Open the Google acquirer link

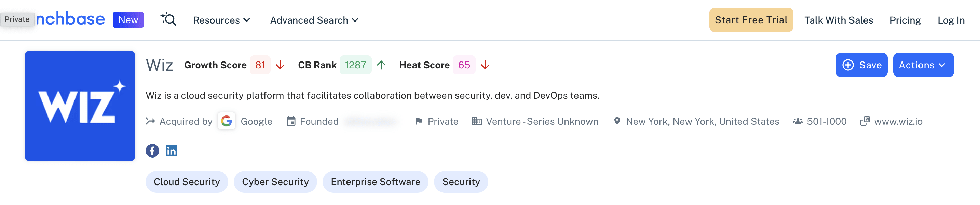(256, 121)
